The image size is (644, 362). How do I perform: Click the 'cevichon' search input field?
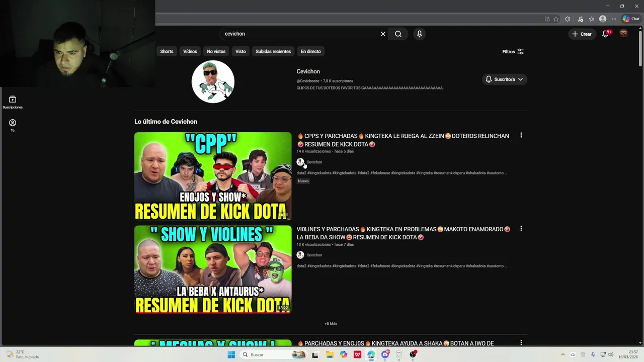299,34
